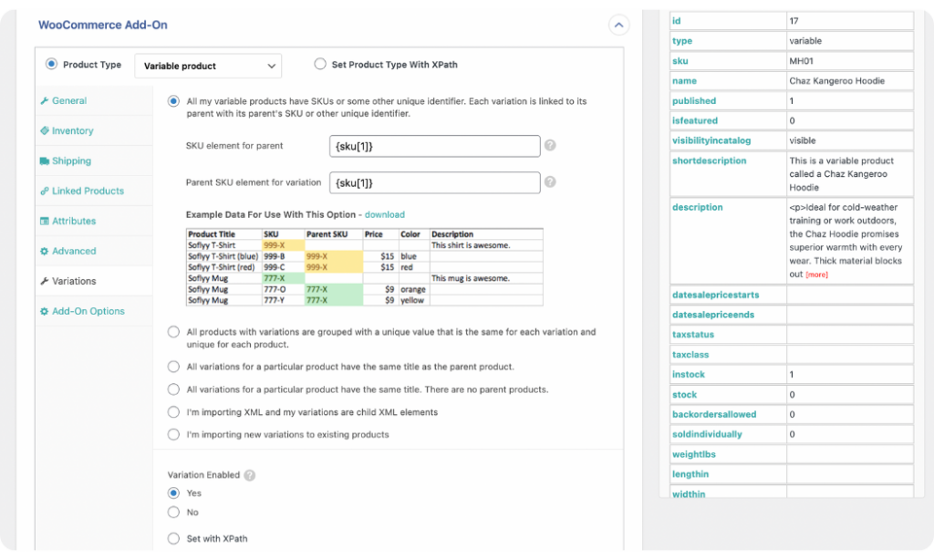Viewport: 934px width, 560px height.
Task: Select the Product Type radio button
Action: point(52,64)
